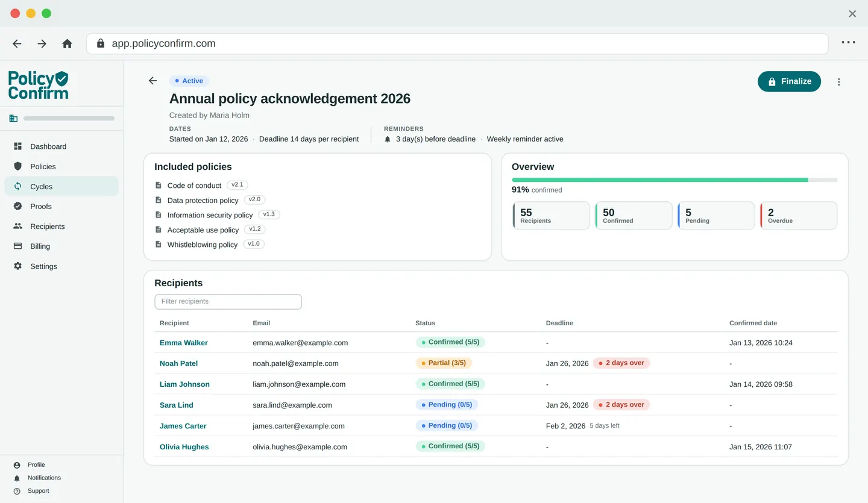868x503 pixels.
Task: Click the reminders bell icon
Action: (x=388, y=139)
